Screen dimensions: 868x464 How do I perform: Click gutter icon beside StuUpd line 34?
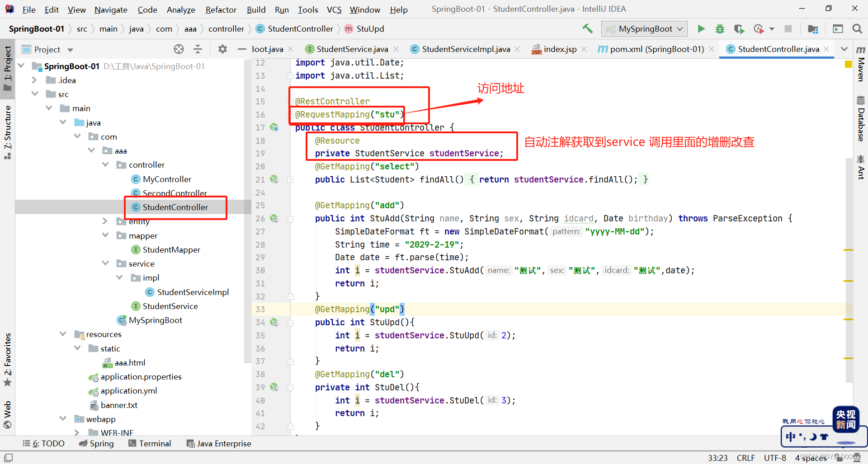point(274,323)
